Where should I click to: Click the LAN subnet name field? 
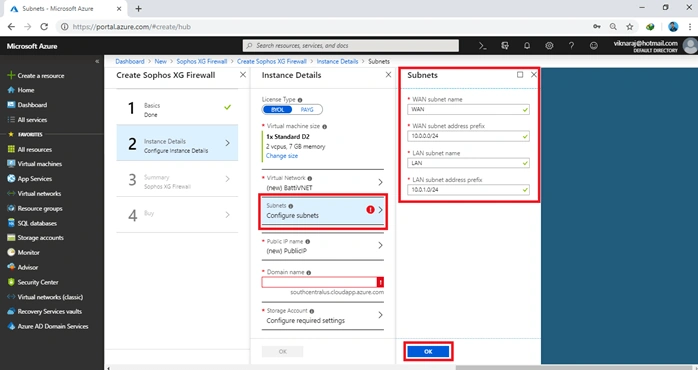[x=468, y=163]
